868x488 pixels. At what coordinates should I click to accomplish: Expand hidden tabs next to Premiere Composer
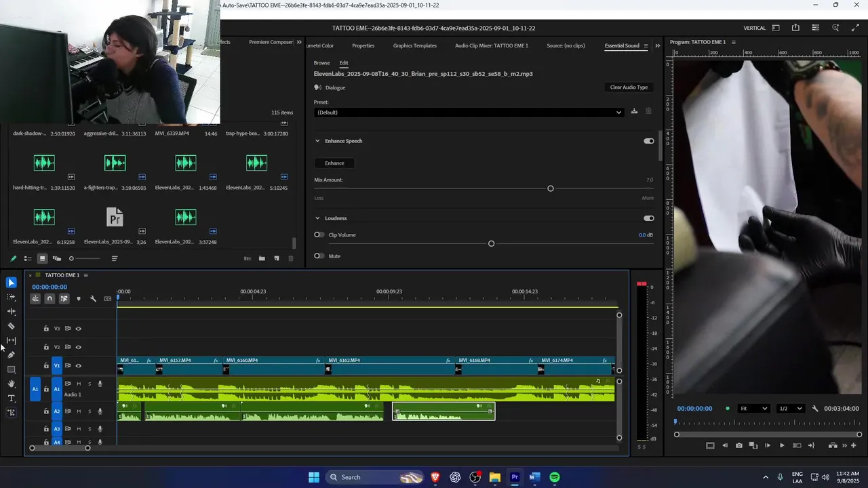299,42
